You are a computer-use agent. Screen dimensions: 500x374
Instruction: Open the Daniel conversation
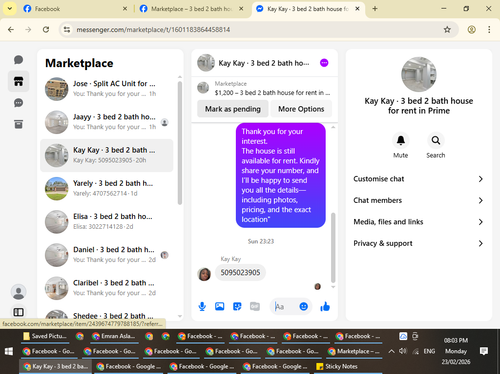point(107,255)
